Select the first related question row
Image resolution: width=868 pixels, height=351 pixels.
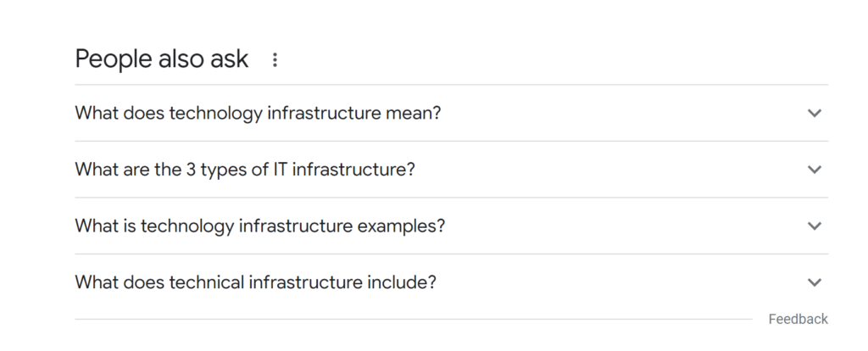click(x=451, y=113)
